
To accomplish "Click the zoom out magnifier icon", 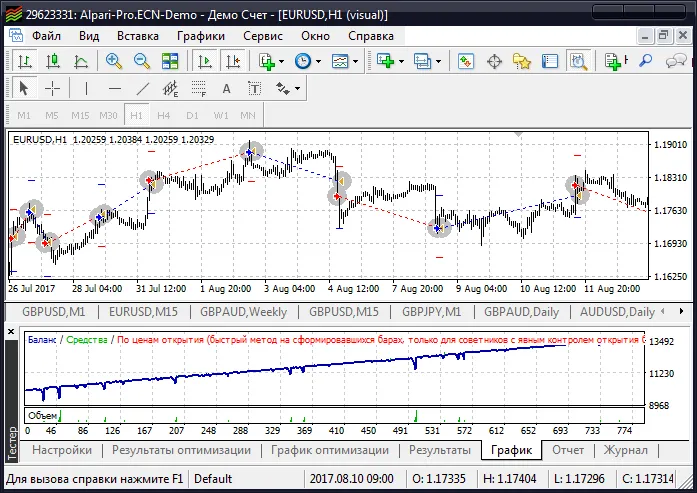I will tap(142, 61).
